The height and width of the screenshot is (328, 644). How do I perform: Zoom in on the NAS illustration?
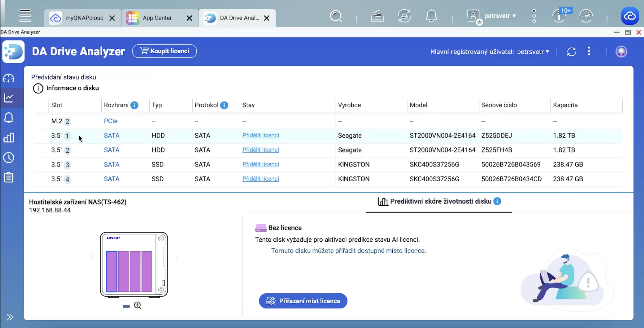tap(138, 305)
